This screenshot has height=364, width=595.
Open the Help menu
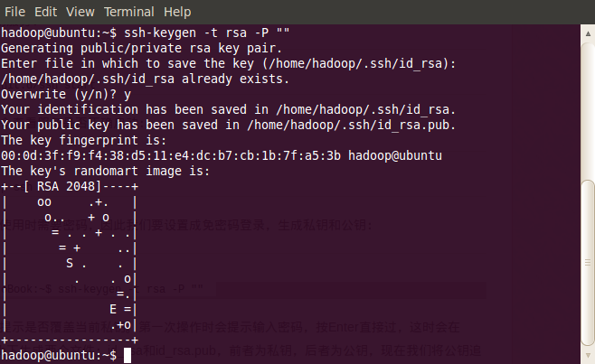pos(177,12)
